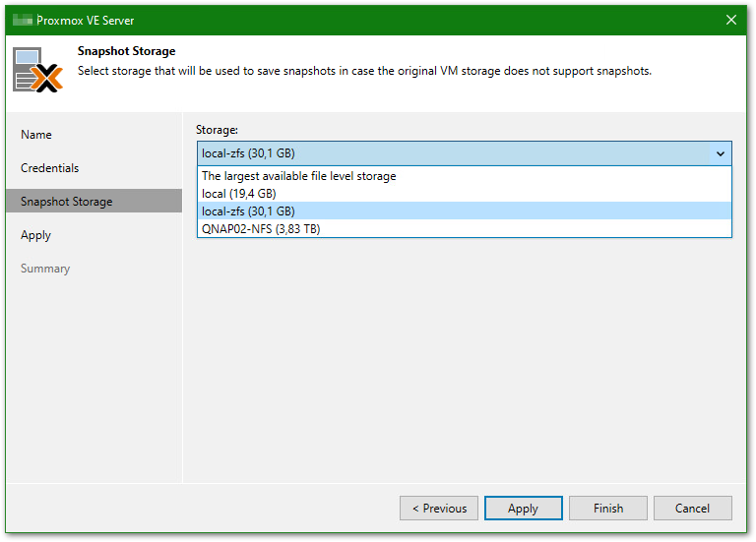Click the Summary step in sidebar
The height and width of the screenshot is (542, 756).
tap(45, 269)
